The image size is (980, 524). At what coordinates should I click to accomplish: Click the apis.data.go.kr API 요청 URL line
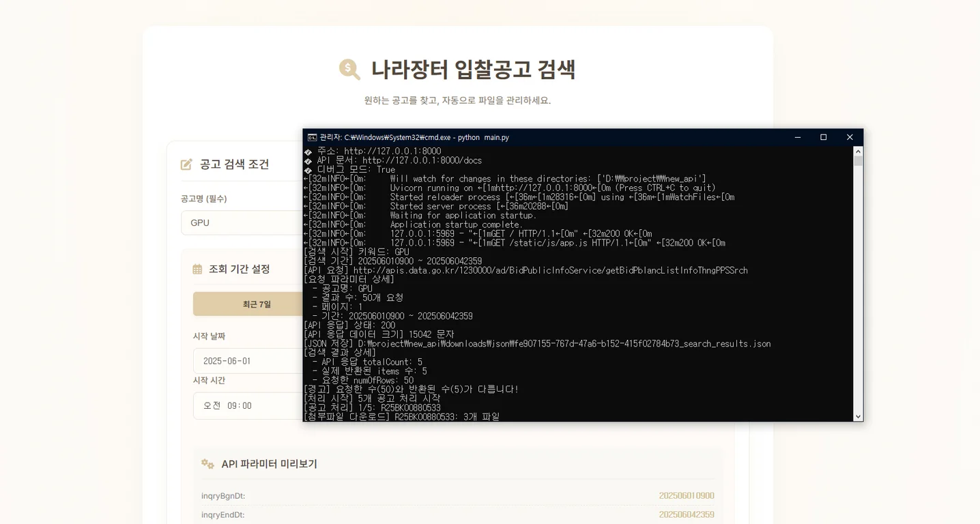click(525, 270)
